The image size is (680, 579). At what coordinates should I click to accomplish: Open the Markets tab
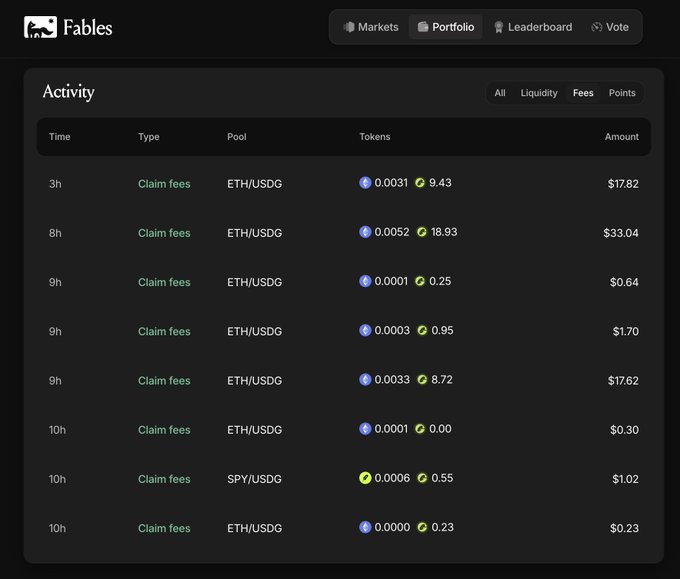coord(371,27)
